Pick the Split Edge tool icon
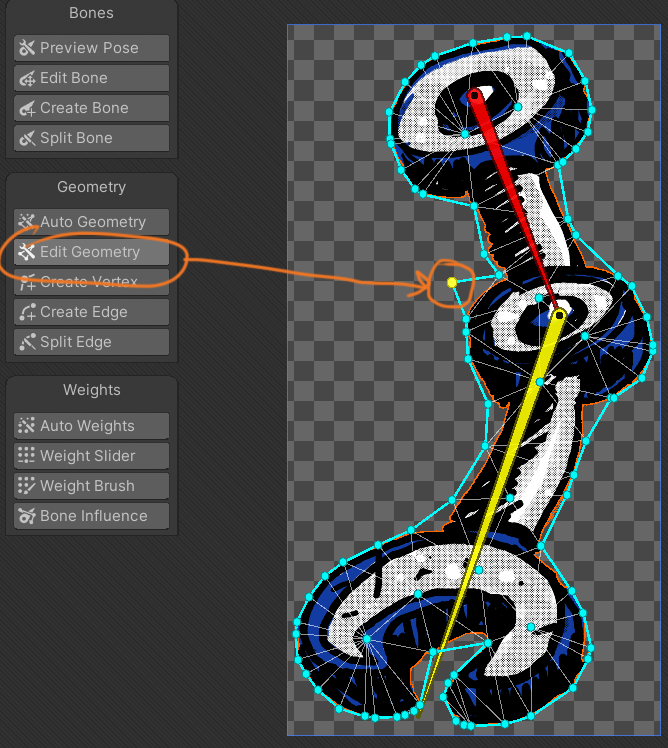The image size is (668, 748). 27,342
